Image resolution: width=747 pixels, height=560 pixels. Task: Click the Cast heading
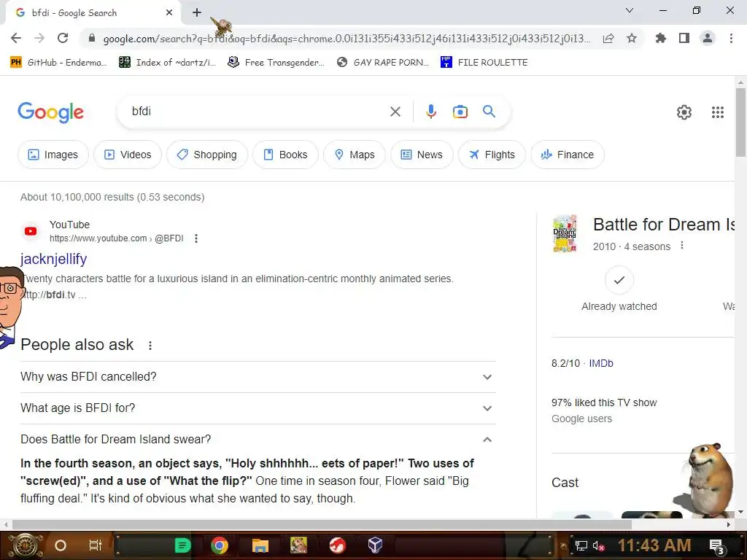tap(565, 483)
